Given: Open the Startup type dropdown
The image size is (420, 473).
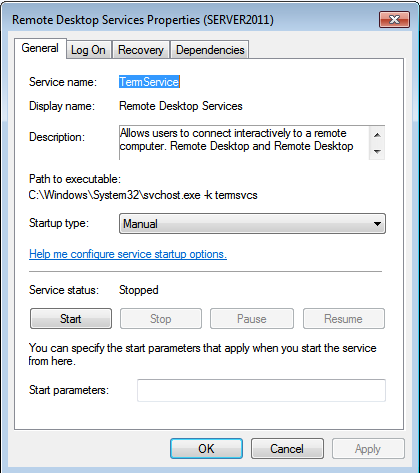Looking at the screenshot, I should point(252,224).
